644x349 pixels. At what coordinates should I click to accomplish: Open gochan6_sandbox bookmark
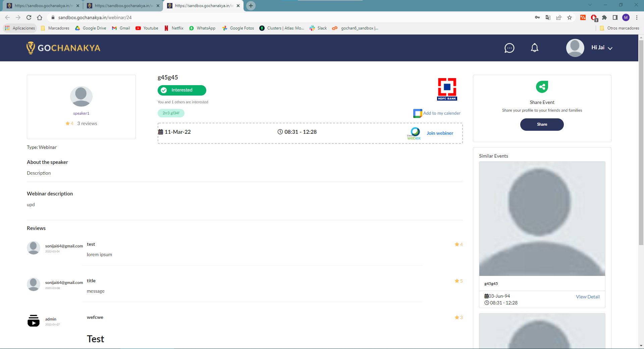[355, 28]
